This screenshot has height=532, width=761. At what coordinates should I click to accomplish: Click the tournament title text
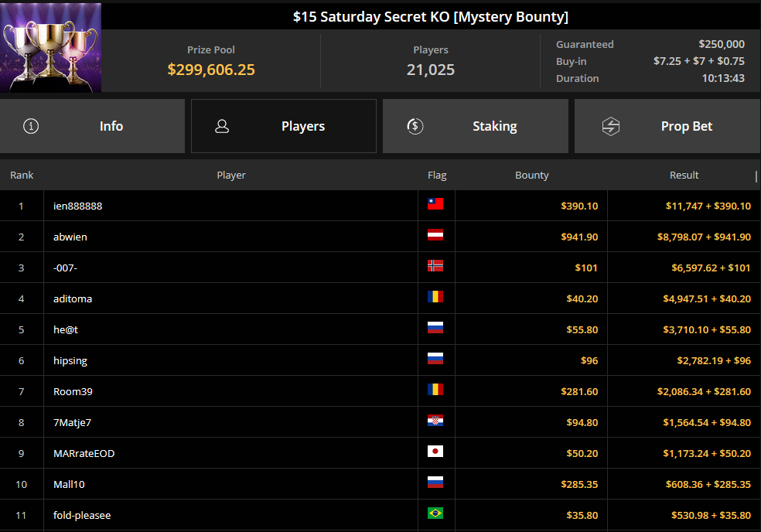pos(431,17)
